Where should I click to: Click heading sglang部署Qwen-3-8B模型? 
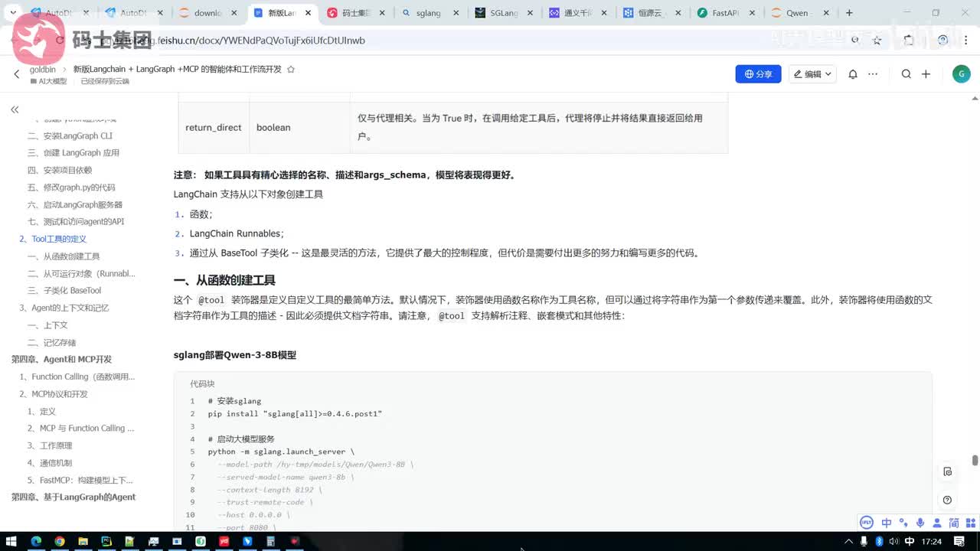[235, 355]
